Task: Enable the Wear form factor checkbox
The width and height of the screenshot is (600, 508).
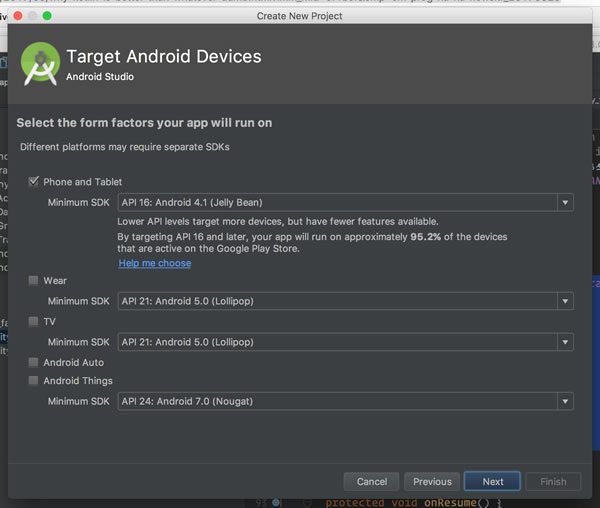Action: [34, 281]
